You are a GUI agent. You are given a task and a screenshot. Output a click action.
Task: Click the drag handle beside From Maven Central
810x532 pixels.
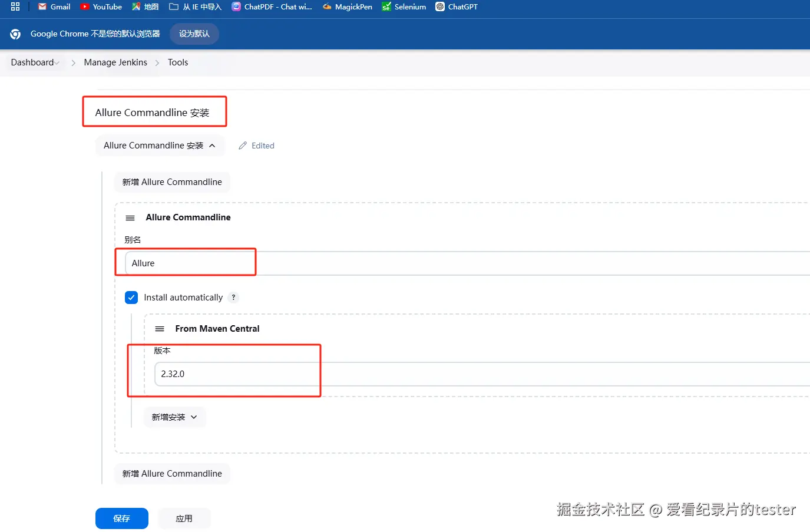tap(160, 329)
